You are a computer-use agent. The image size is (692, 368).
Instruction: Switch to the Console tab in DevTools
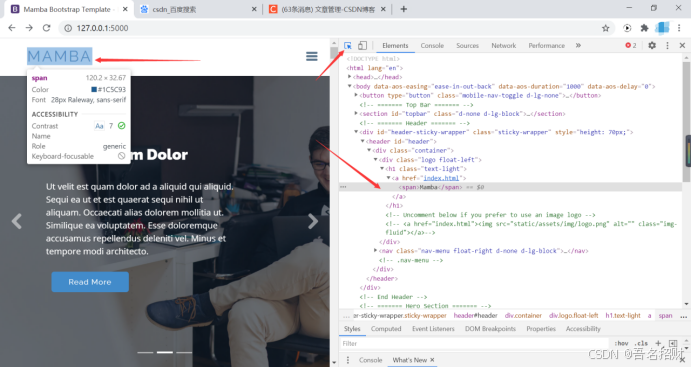pyautogui.click(x=432, y=45)
